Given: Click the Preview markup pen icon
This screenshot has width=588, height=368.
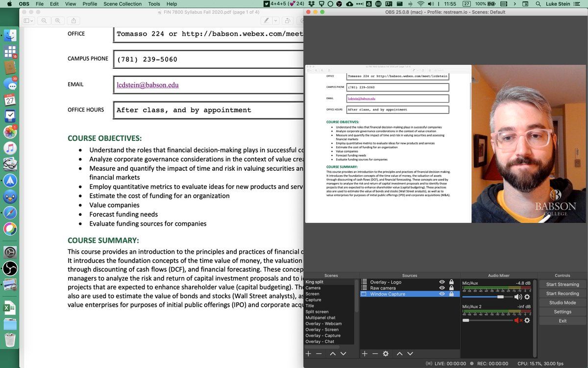Looking at the screenshot, I should point(266,21).
